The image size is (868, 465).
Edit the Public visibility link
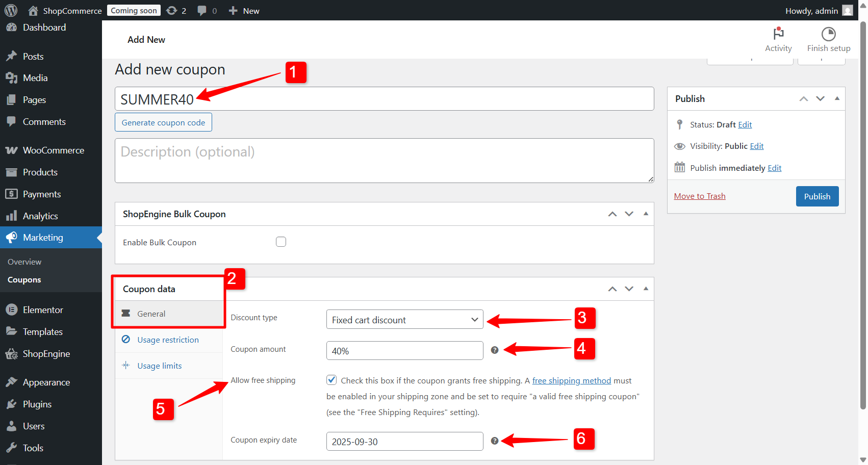(x=757, y=146)
